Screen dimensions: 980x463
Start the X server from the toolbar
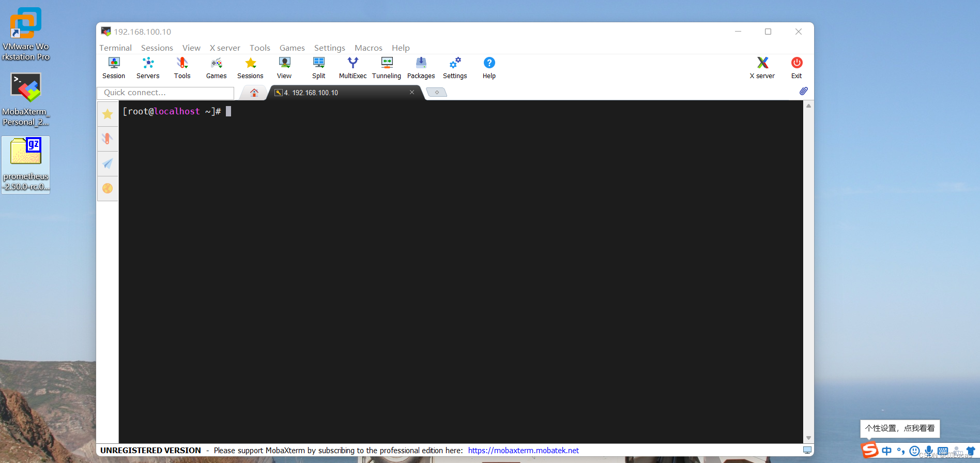[x=762, y=68]
